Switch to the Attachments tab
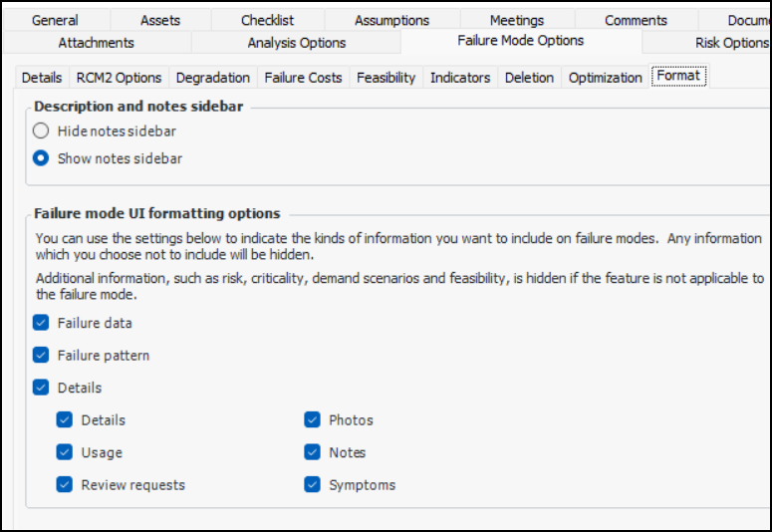 tap(96, 43)
